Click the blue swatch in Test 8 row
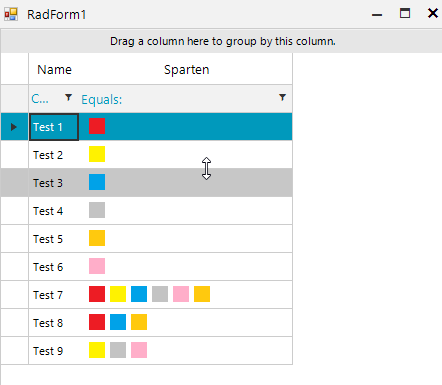442x385 pixels. click(x=118, y=322)
